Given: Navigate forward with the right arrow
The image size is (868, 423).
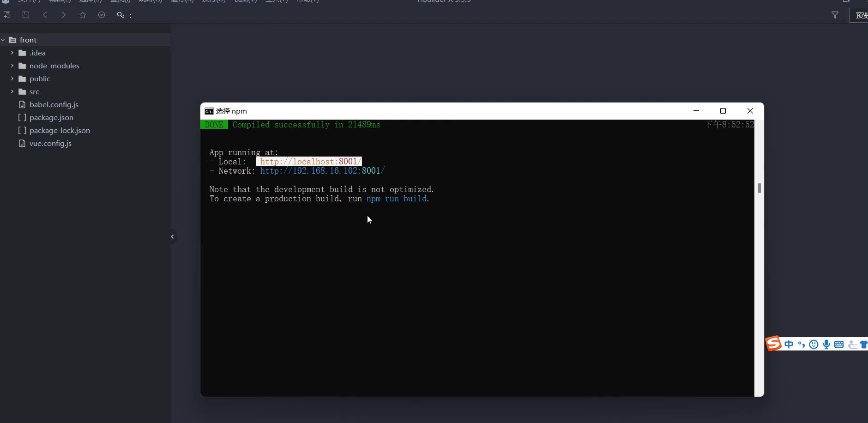Looking at the screenshot, I should click(64, 15).
